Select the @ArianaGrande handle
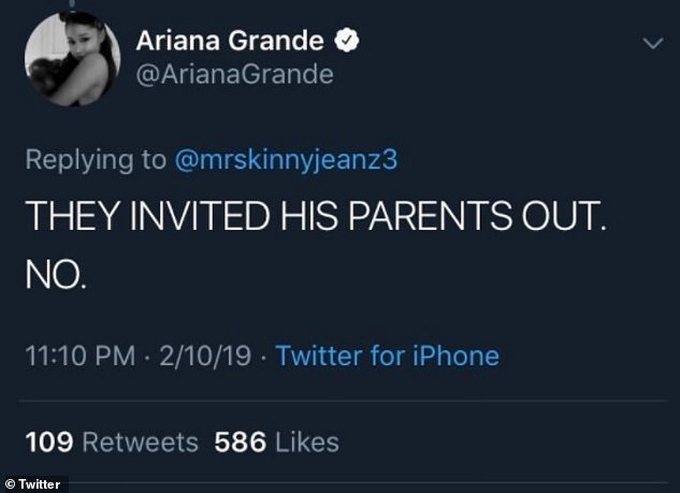680x493 pixels. 233,75
